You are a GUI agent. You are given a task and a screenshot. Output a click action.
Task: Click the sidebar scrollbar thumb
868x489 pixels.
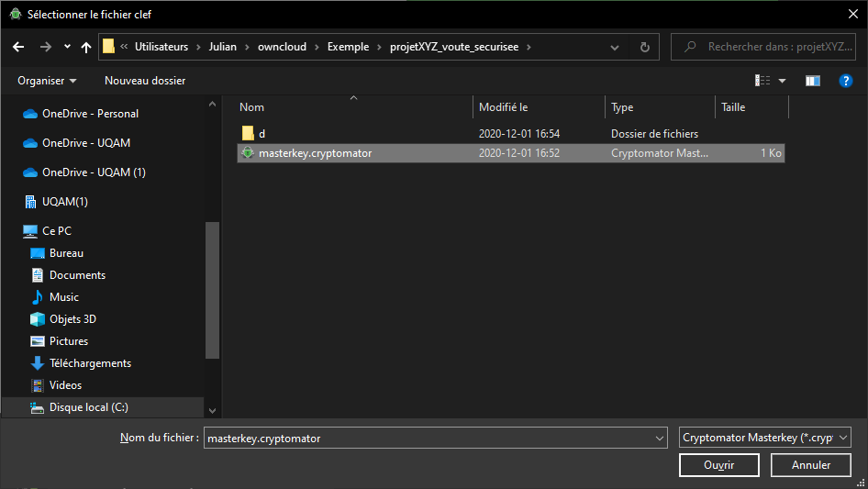coord(213,290)
